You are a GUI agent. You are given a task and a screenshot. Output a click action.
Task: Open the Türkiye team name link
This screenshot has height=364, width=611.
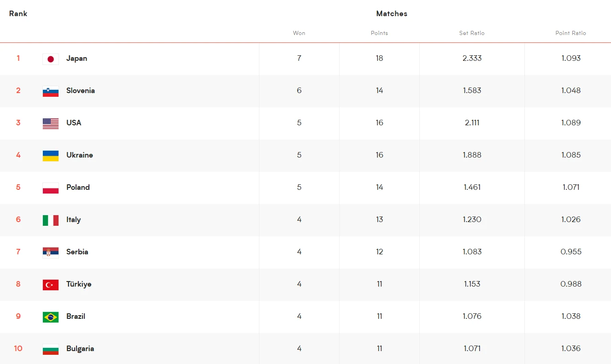click(x=79, y=284)
